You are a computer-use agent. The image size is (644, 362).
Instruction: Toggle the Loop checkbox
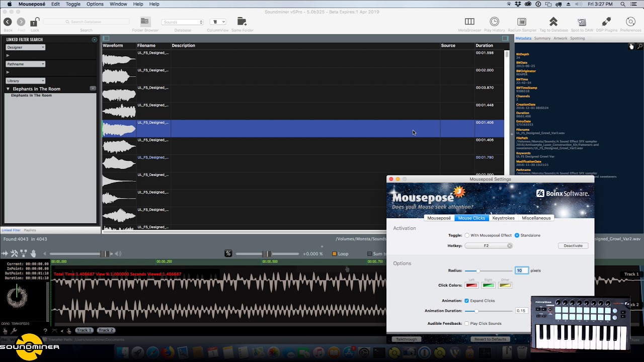[x=335, y=254]
